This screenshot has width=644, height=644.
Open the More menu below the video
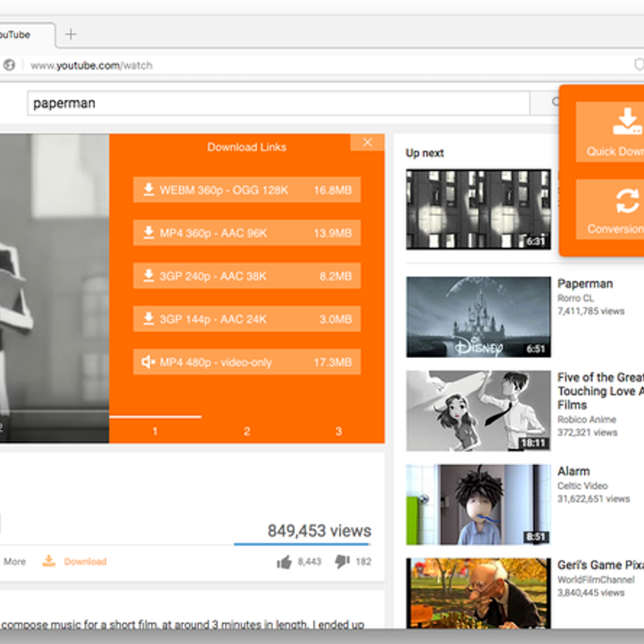[14, 561]
